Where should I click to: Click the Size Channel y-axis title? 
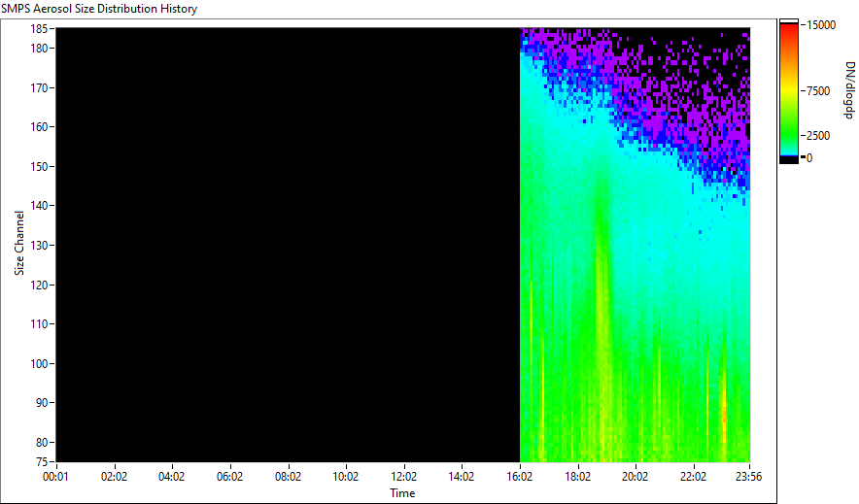pos(19,243)
